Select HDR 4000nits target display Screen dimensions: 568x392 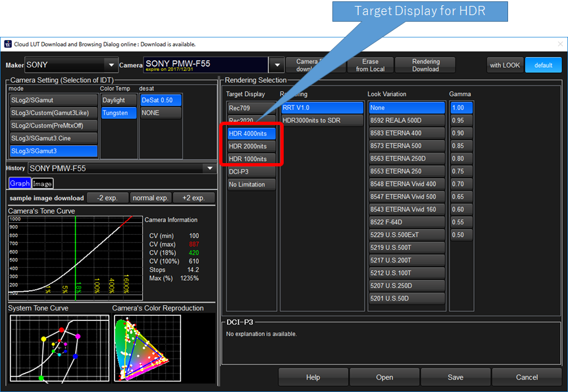point(251,134)
